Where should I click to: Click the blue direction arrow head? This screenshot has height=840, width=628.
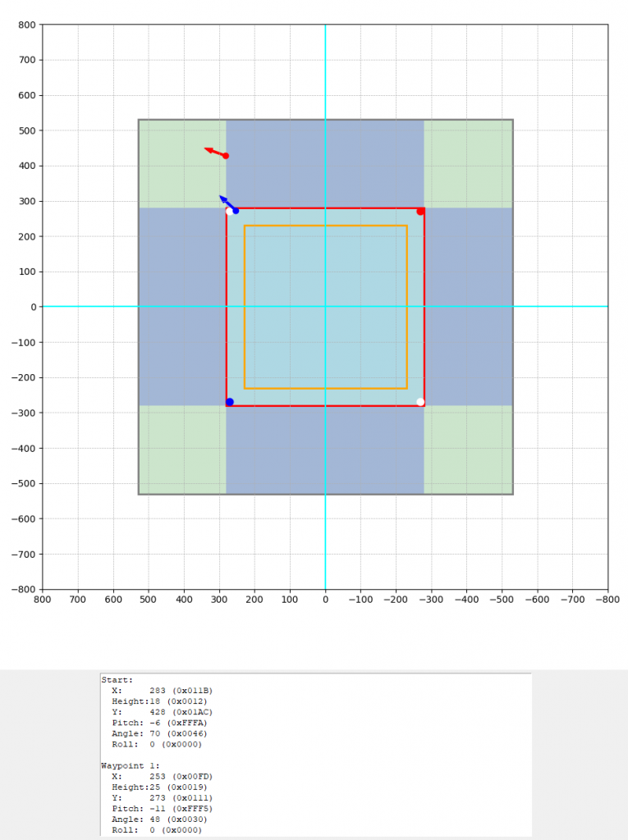pyautogui.click(x=222, y=198)
